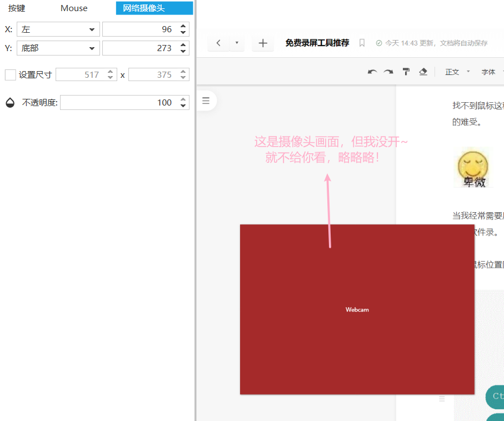This screenshot has height=421, width=504.
Task: Enable the 设置尺寸 checkbox
Action: 10,75
